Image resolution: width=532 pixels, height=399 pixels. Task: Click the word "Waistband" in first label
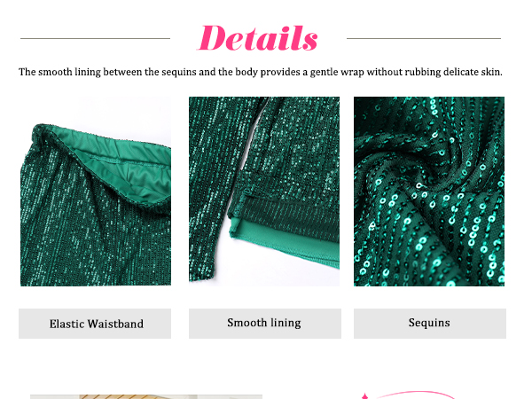click(115, 324)
